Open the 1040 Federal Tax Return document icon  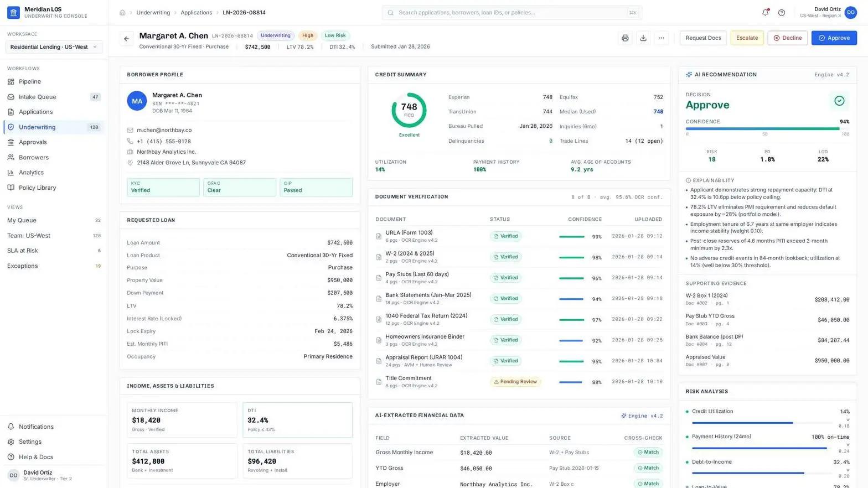coord(379,319)
